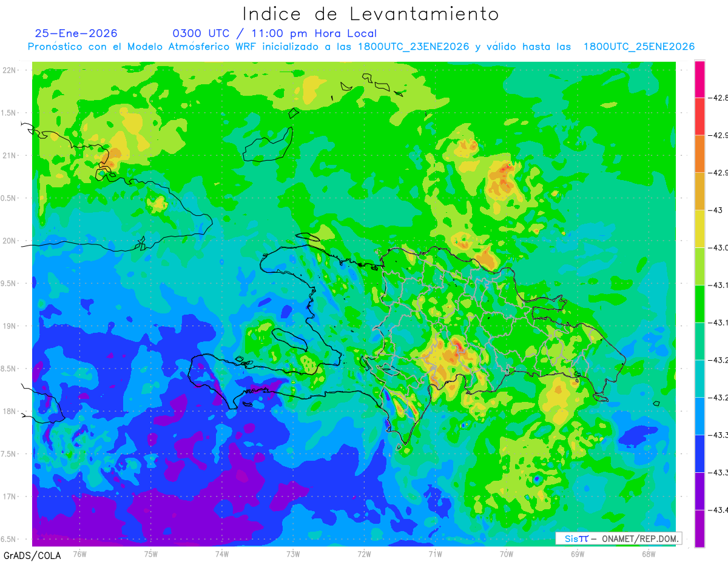Click the 74W longitude label

(222, 554)
